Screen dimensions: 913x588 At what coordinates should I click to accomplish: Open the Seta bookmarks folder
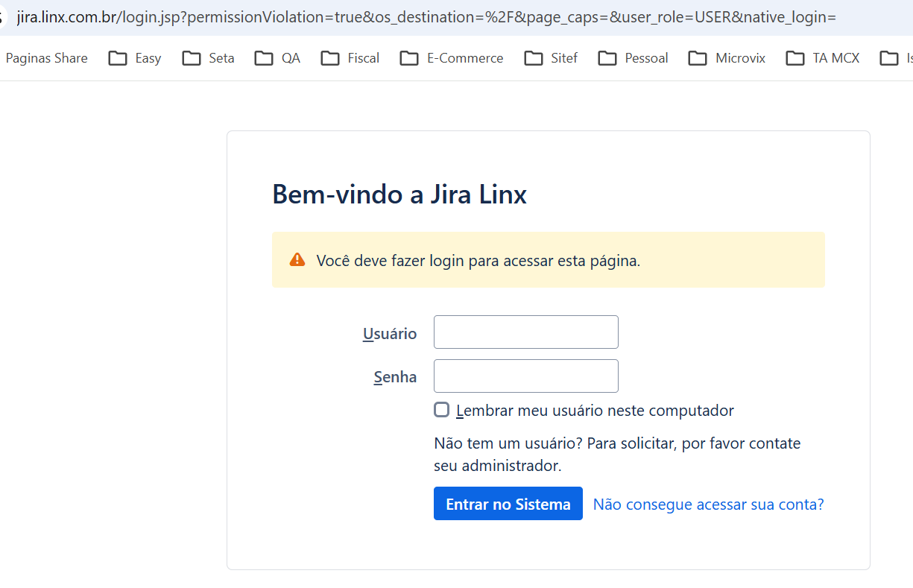click(x=209, y=58)
